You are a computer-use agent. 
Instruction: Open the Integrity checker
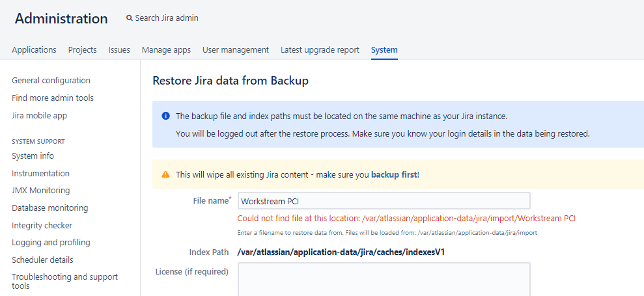click(x=42, y=225)
